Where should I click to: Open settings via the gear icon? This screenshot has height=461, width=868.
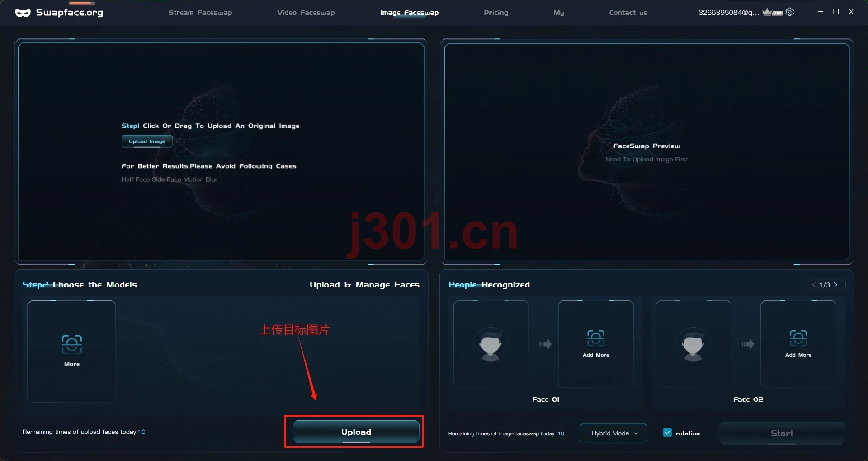pyautogui.click(x=790, y=12)
